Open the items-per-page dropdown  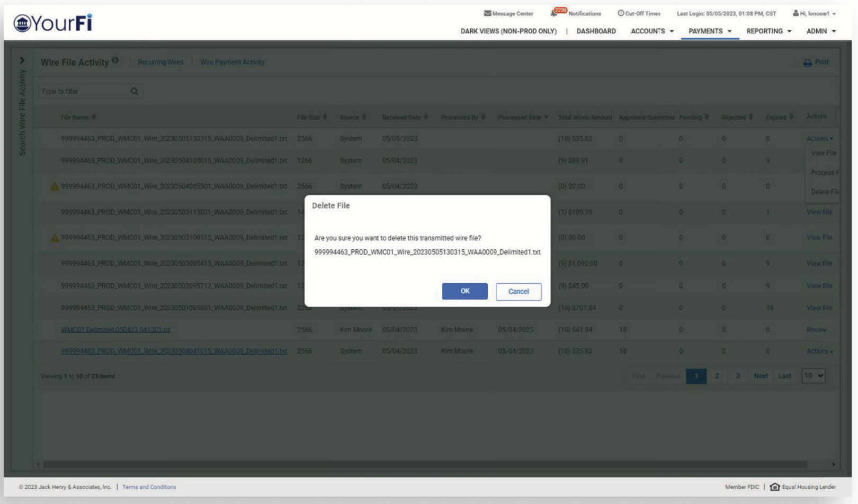tap(814, 376)
